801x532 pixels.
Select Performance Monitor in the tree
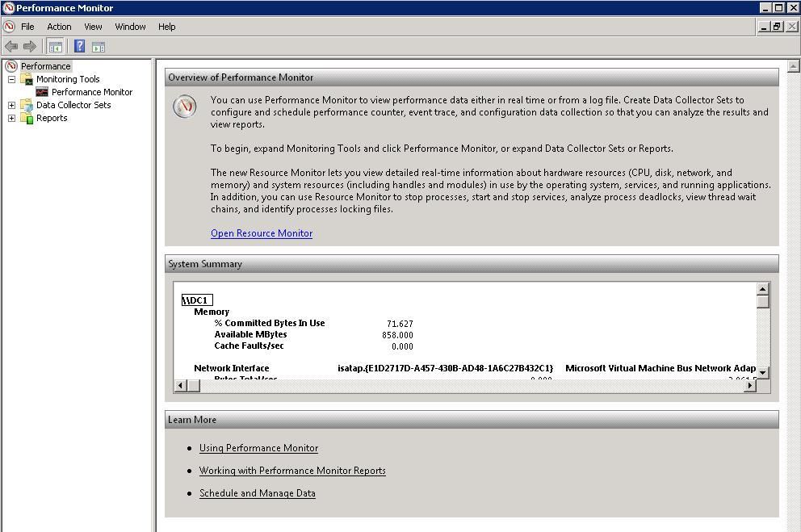pos(92,92)
